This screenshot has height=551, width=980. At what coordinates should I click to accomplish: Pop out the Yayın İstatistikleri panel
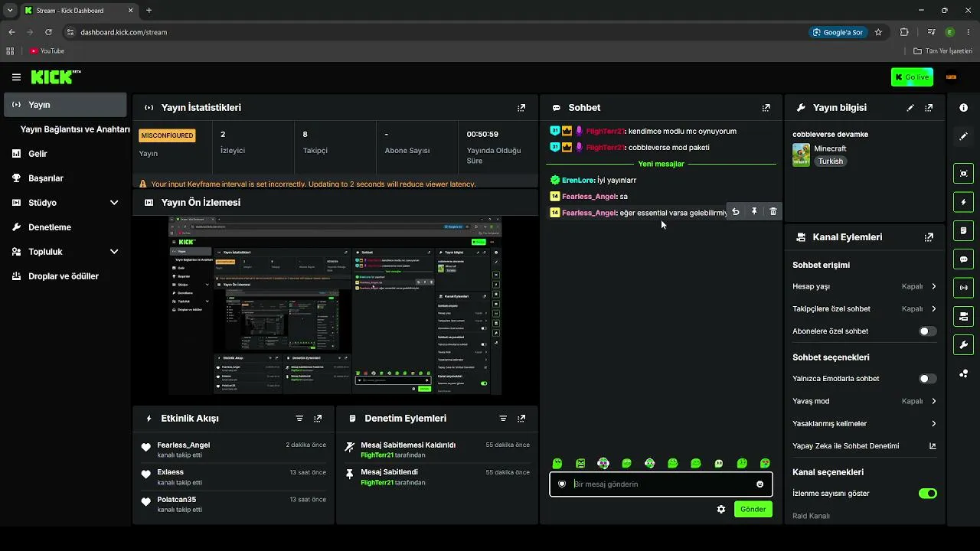[521, 108]
